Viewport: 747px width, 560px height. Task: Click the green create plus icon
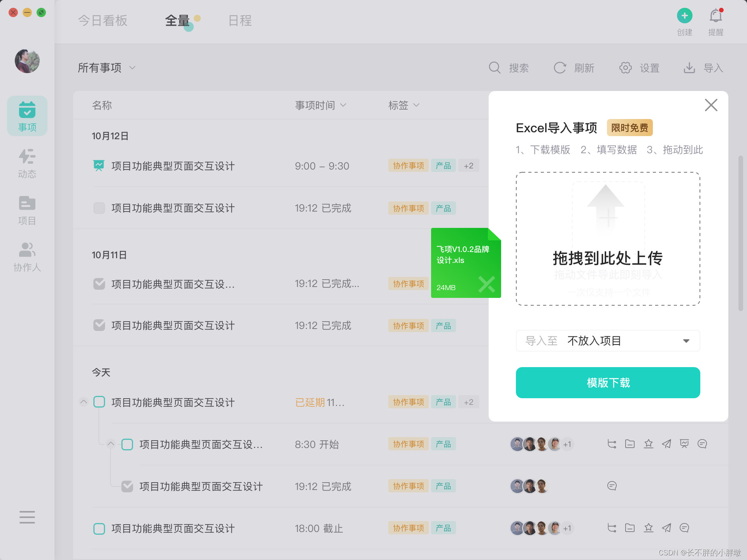pyautogui.click(x=684, y=16)
